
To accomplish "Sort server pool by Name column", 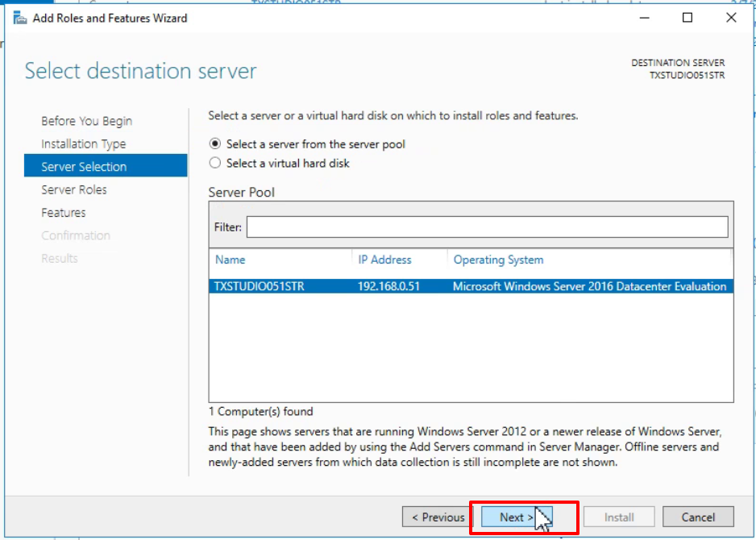I will (x=230, y=260).
